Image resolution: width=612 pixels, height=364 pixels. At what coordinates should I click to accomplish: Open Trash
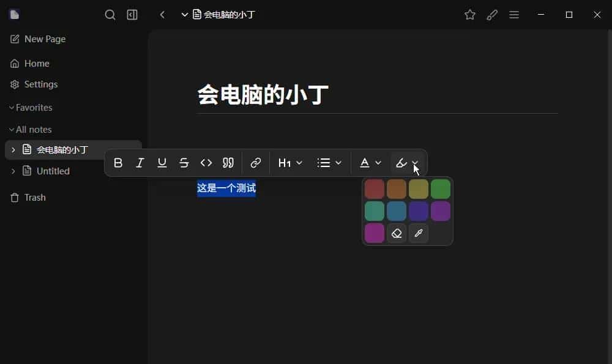click(35, 197)
